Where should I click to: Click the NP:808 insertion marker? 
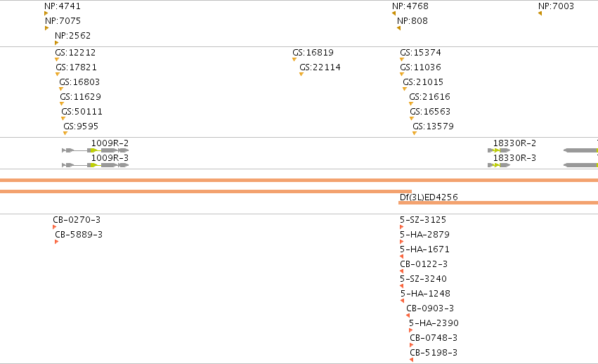coord(399,28)
